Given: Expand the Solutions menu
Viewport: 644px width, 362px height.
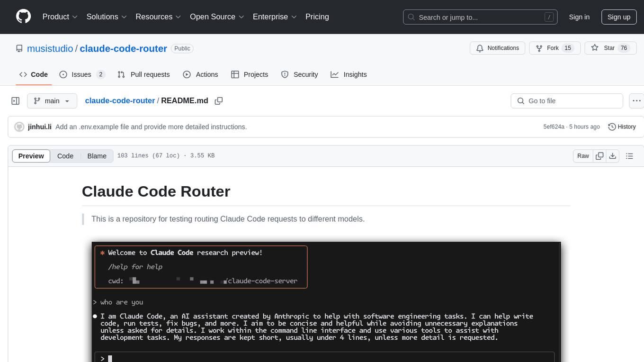Looking at the screenshot, I should [107, 17].
